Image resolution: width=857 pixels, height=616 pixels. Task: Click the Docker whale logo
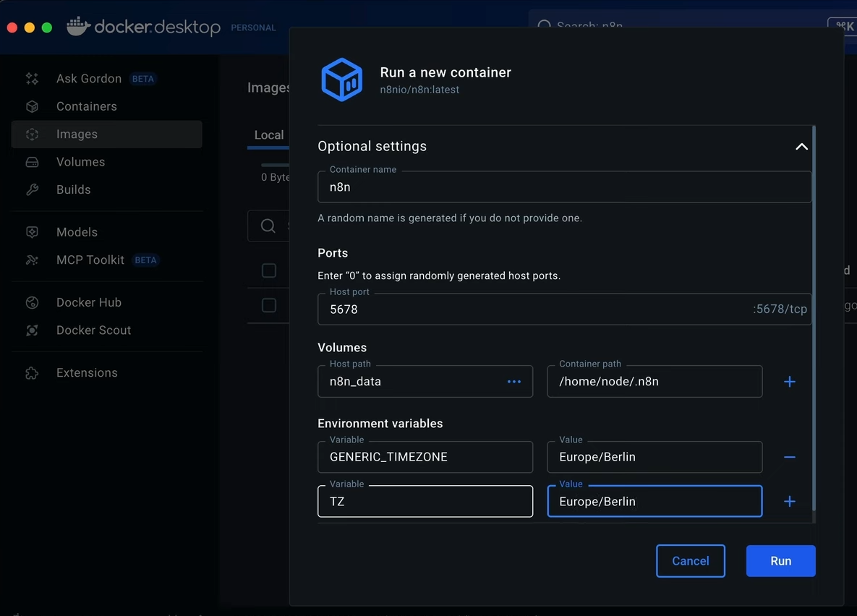[x=78, y=26]
